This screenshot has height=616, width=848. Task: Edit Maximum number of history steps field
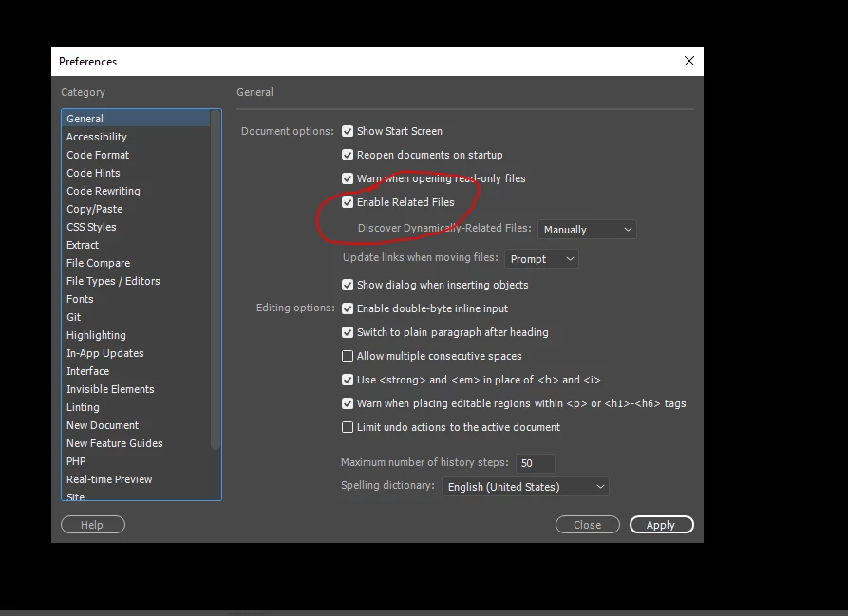point(535,463)
